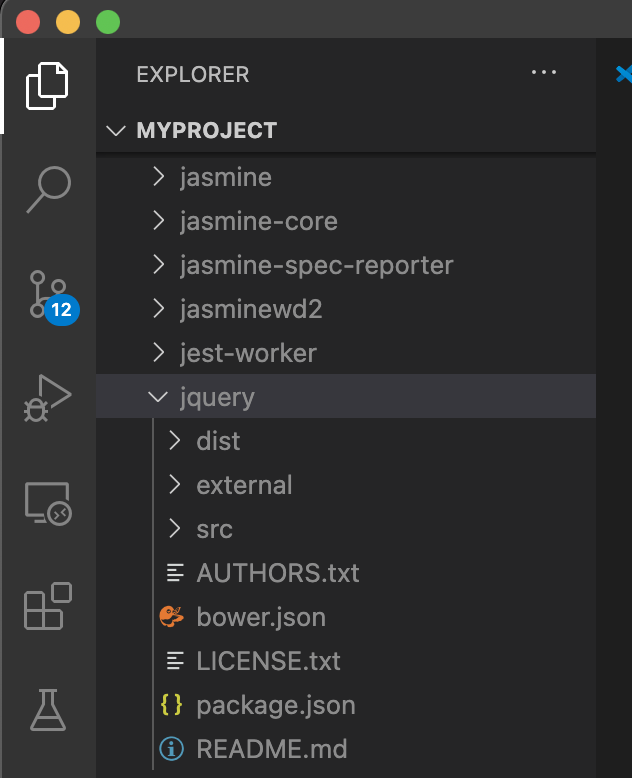Select the src folder name
This screenshot has height=778, width=632.
coord(214,529)
